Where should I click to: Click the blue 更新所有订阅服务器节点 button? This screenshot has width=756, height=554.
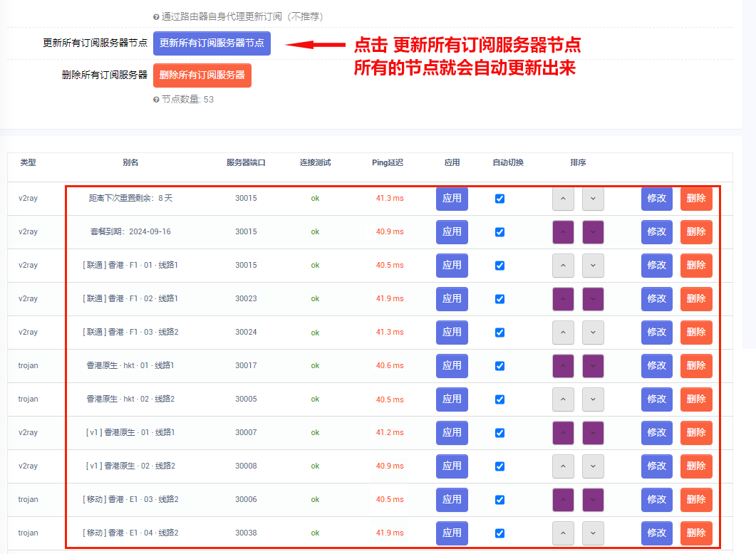[x=212, y=43]
